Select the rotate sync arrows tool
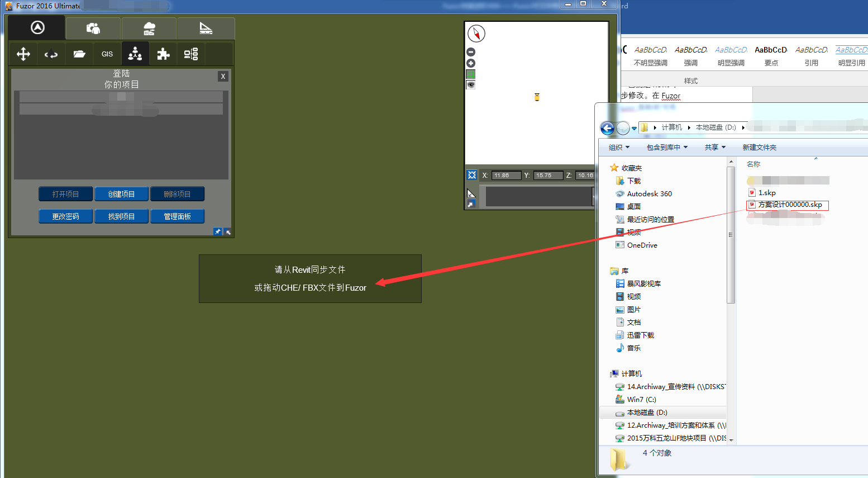 (51, 54)
